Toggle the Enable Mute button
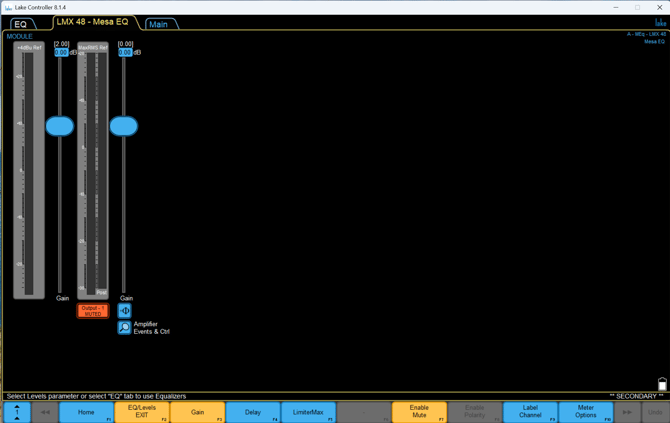This screenshot has width=670, height=423. pos(419,412)
